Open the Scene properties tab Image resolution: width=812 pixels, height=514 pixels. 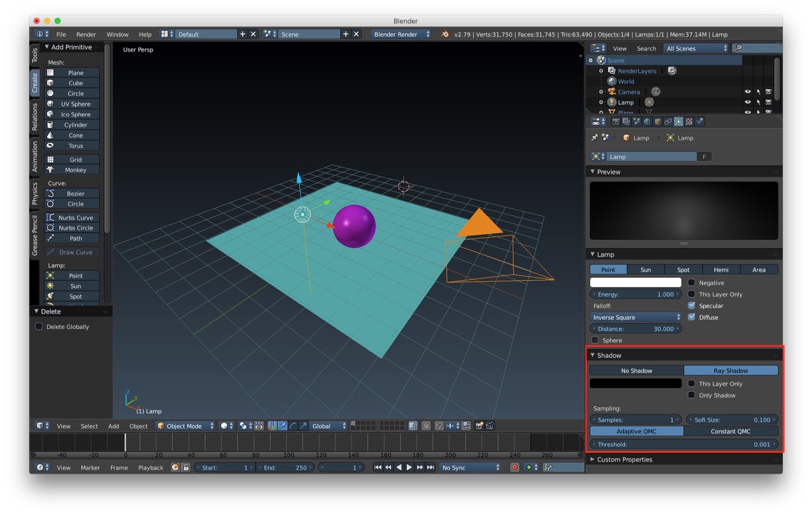637,121
